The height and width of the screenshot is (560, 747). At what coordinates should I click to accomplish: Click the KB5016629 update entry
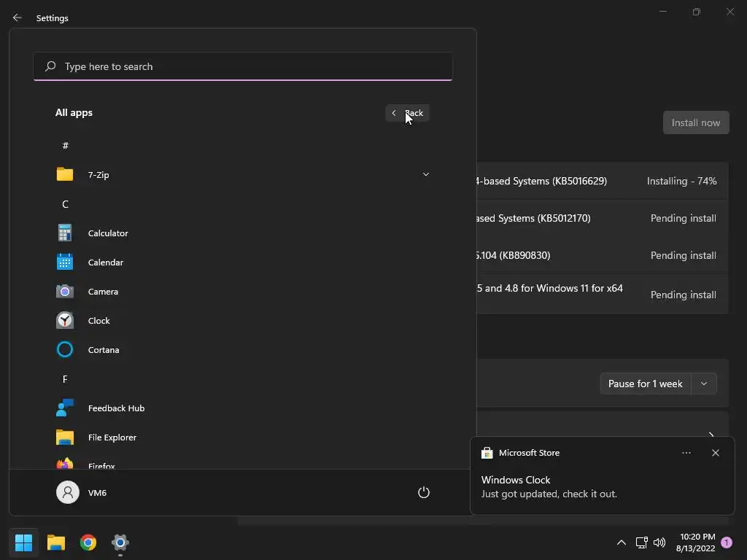(603, 181)
